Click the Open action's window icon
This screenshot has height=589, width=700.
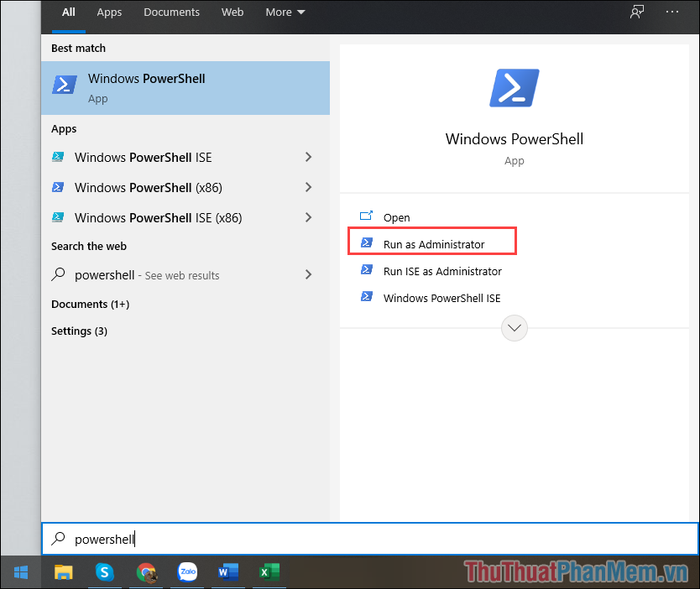tap(366, 216)
